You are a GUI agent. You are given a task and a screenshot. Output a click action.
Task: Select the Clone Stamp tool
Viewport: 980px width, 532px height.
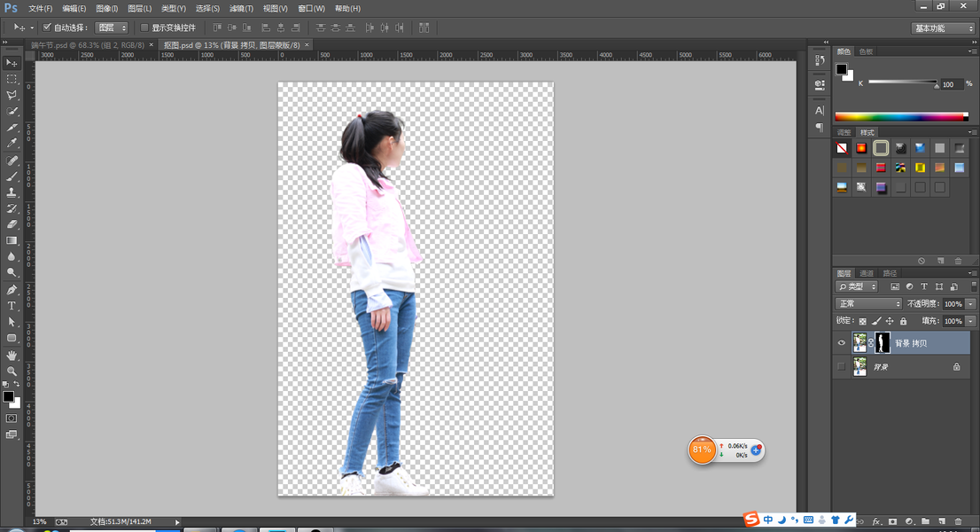pyautogui.click(x=12, y=192)
